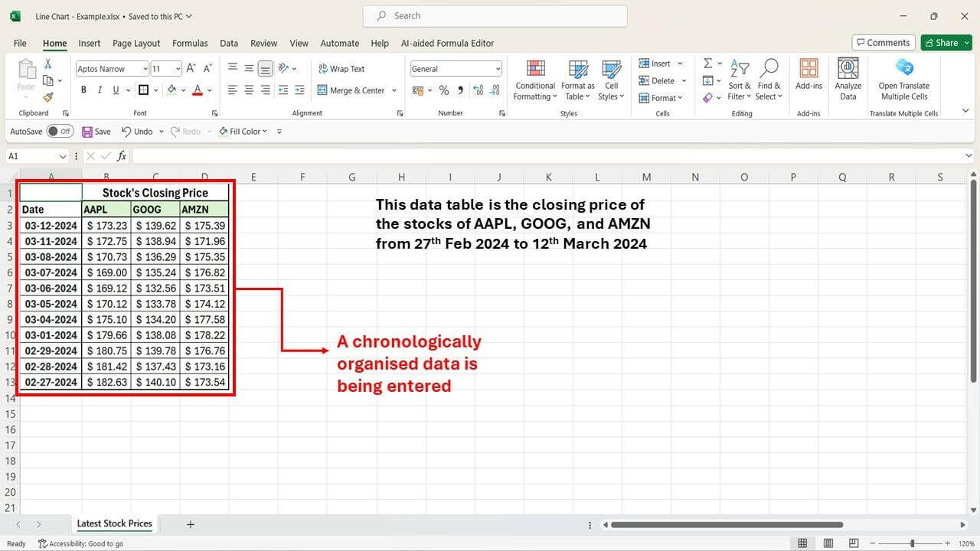
Task: Click the Insert Function fx icon
Action: (122, 156)
